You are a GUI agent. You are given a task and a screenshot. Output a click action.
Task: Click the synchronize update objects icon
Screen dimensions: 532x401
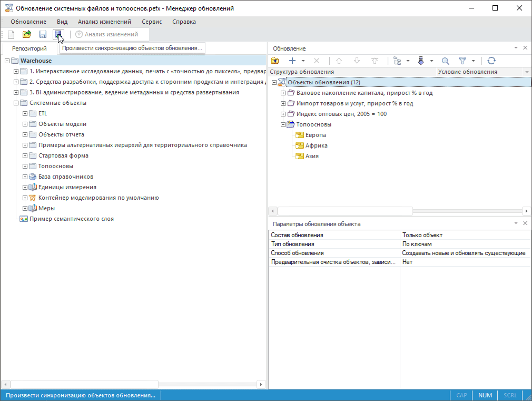point(58,34)
